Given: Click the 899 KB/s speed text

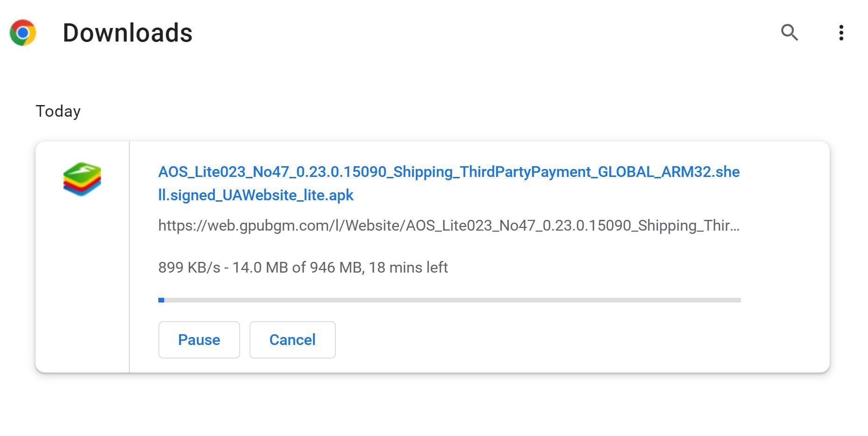Looking at the screenshot, I should click(x=189, y=268).
